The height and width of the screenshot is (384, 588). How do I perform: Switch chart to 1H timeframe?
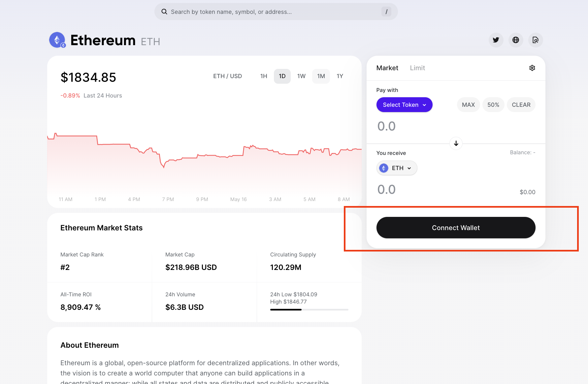coord(264,76)
